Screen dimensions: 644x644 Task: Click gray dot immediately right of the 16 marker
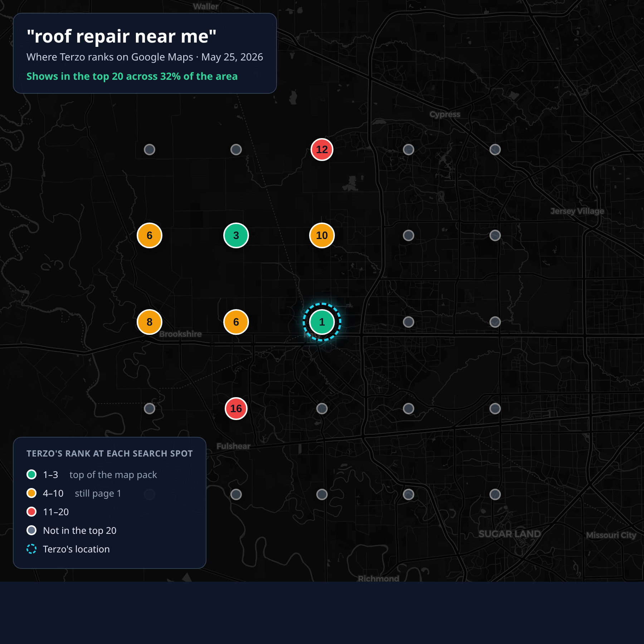[x=322, y=409]
